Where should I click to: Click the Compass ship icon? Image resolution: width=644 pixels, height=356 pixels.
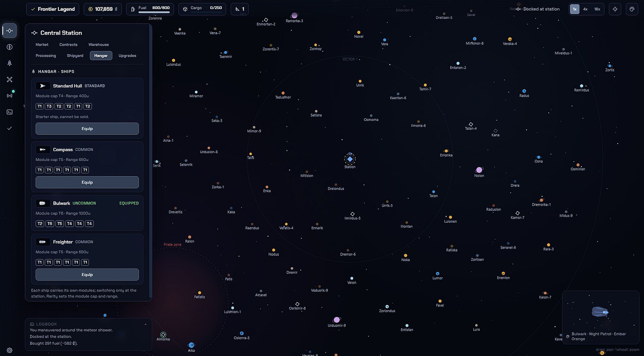point(43,150)
